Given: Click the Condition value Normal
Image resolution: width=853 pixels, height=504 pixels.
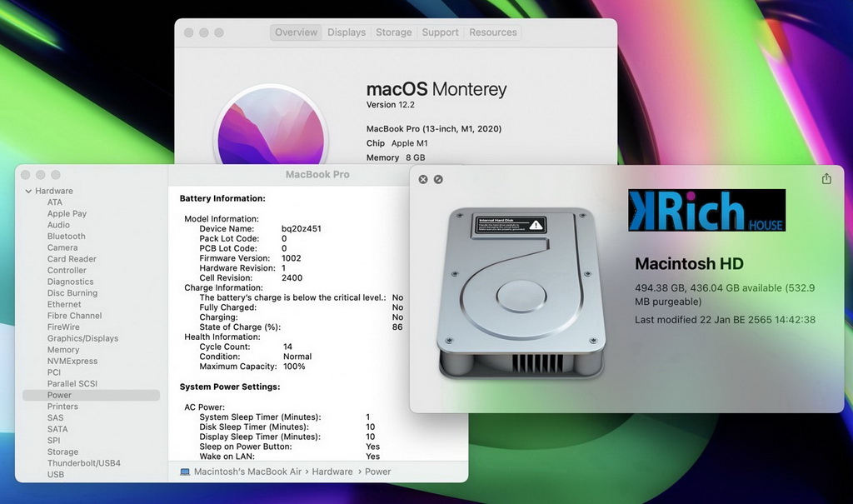Looking at the screenshot, I should pos(297,357).
